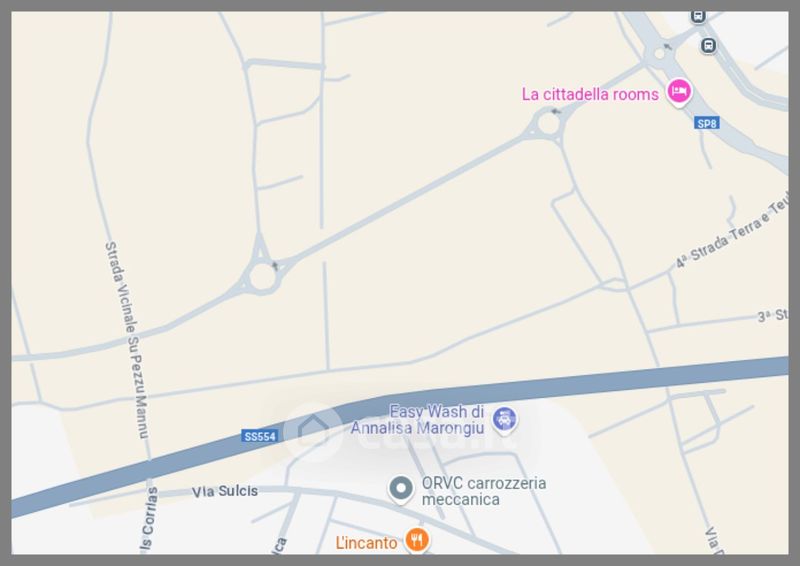
Task: Click the 4ª Strada Terra e Teula label
Action: point(732,234)
